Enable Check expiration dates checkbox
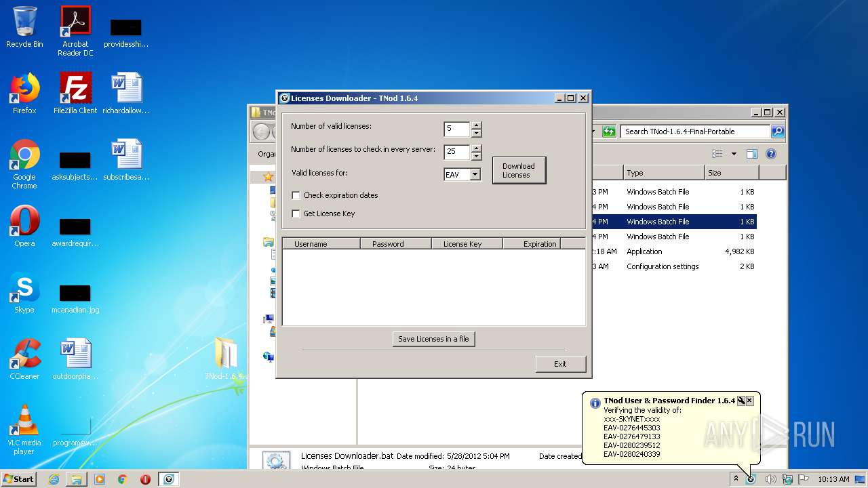Image resolution: width=868 pixels, height=488 pixels. point(296,195)
